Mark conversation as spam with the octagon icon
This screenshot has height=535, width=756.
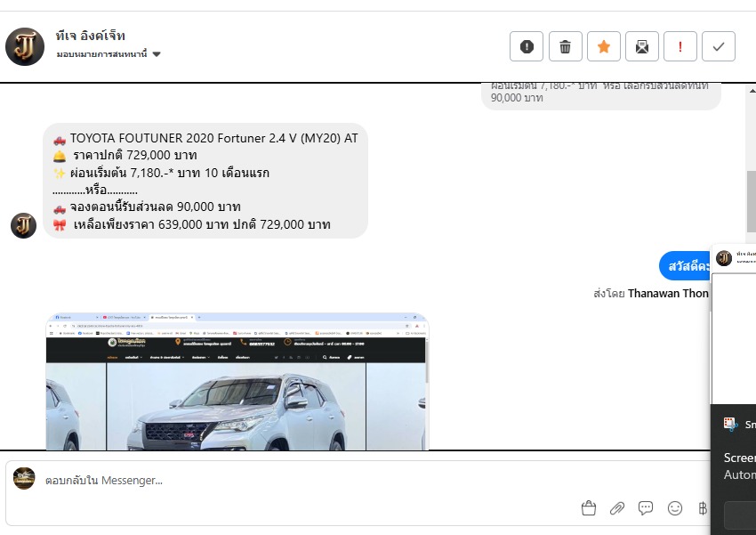tap(527, 47)
